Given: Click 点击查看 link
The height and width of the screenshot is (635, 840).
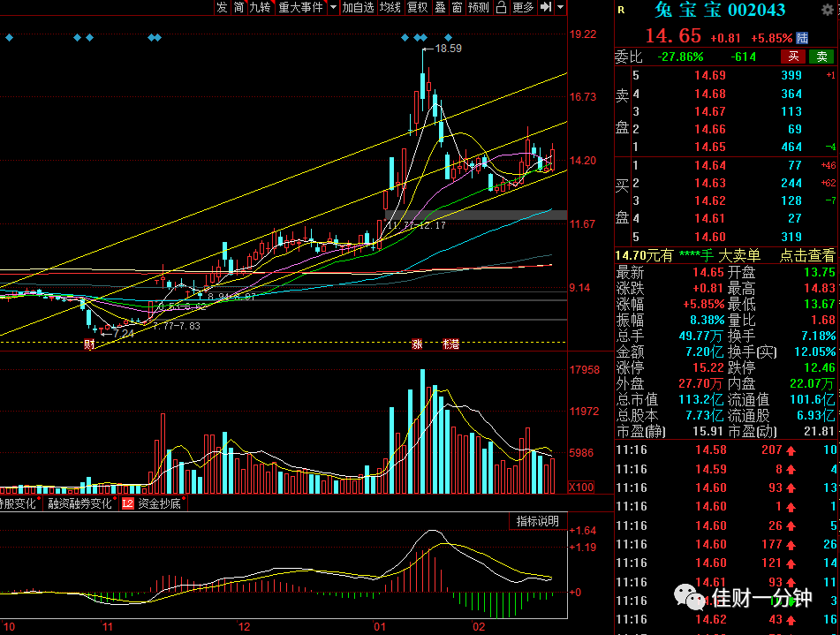Looking at the screenshot, I should (x=806, y=255).
